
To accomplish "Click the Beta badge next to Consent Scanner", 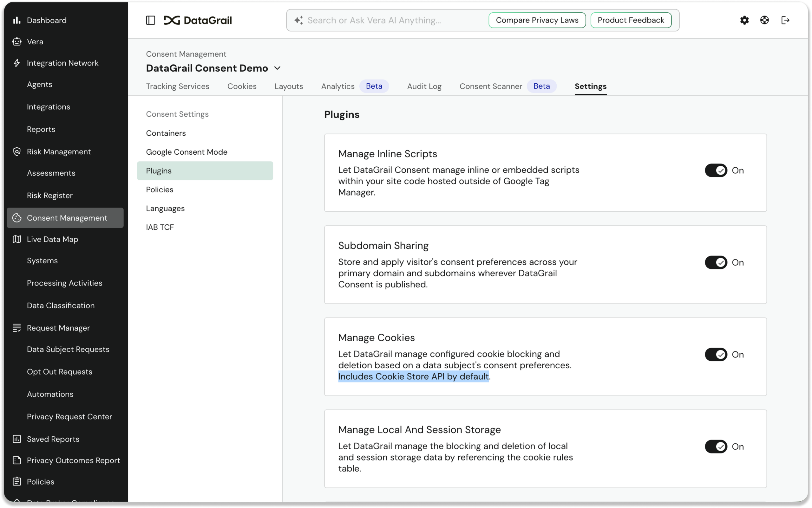I will tap(541, 86).
